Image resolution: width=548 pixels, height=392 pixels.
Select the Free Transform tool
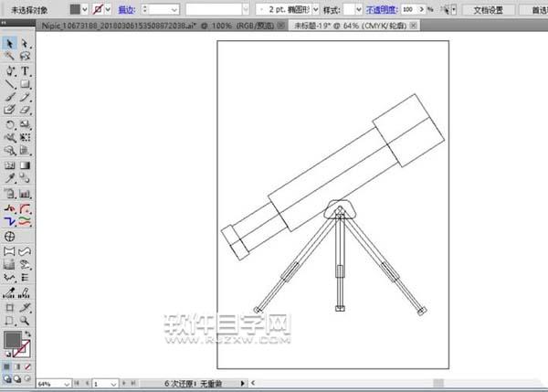click(x=25, y=137)
